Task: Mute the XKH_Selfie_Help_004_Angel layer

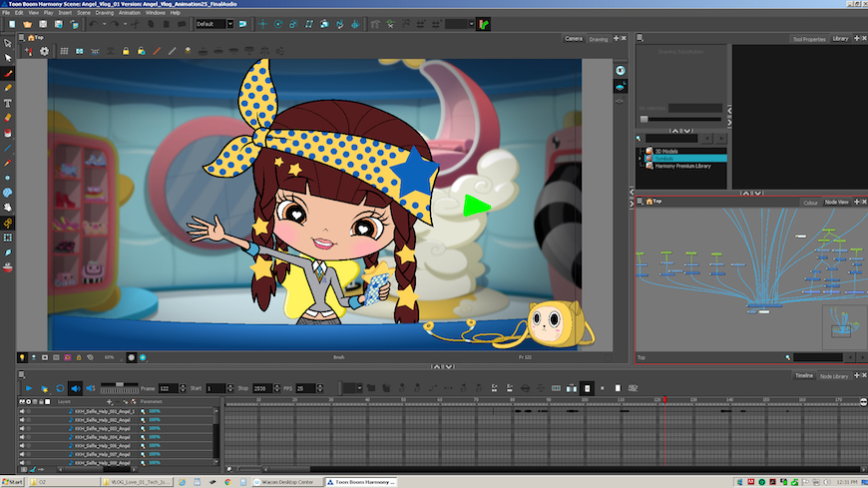Action: 22,437
